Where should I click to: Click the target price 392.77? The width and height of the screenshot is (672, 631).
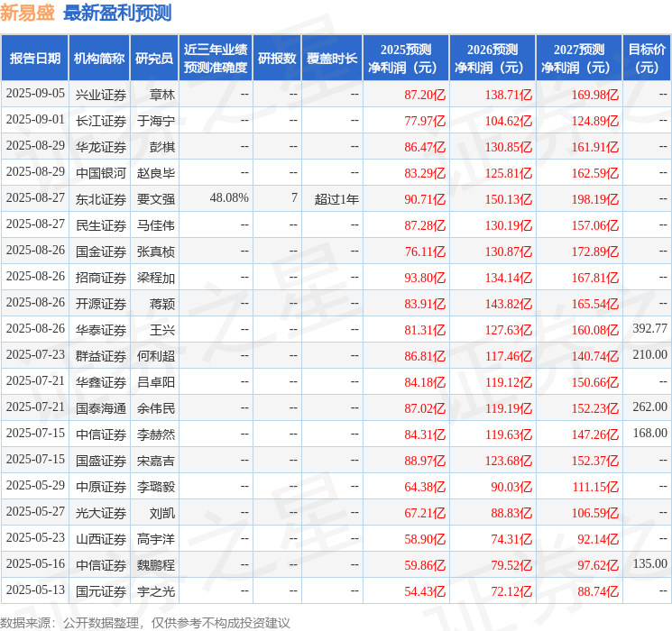[x=649, y=328]
